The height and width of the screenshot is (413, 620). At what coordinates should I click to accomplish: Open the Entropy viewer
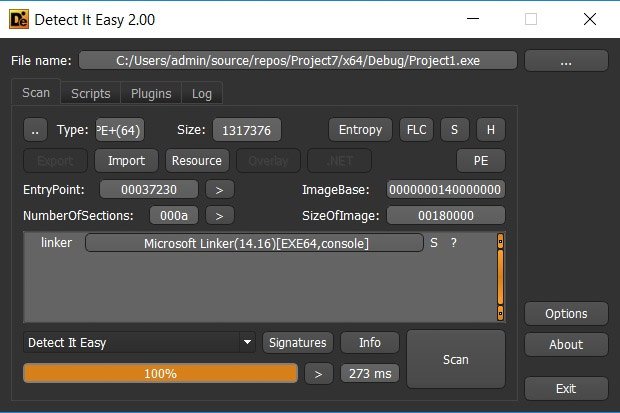(x=360, y=130)
